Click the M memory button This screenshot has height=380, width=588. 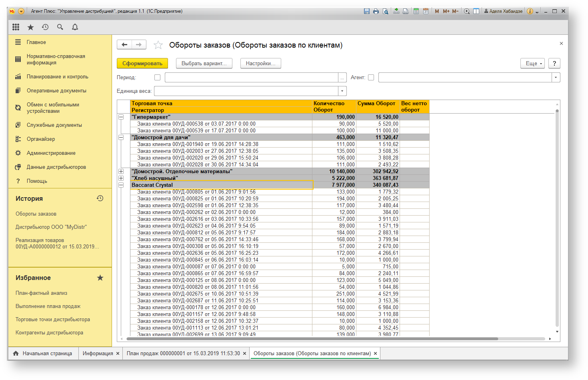point(437,11)
